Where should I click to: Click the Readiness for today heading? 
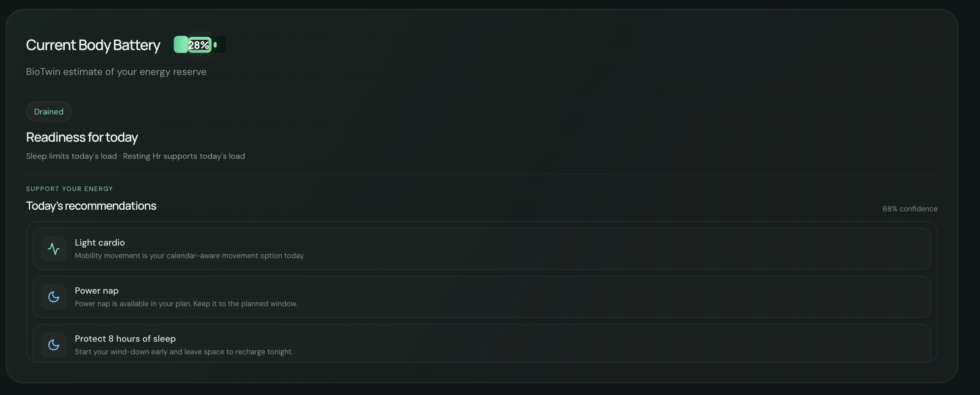pyautogui.click(x=82, y=137)
